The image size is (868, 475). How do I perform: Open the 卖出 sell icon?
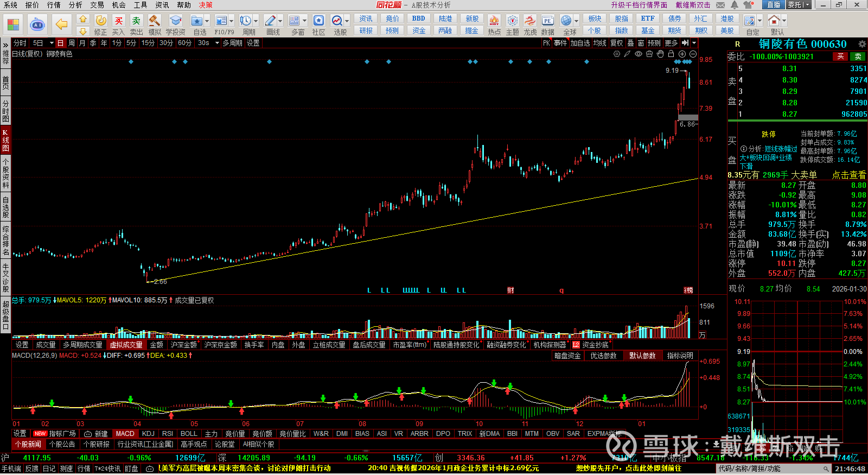136,21
